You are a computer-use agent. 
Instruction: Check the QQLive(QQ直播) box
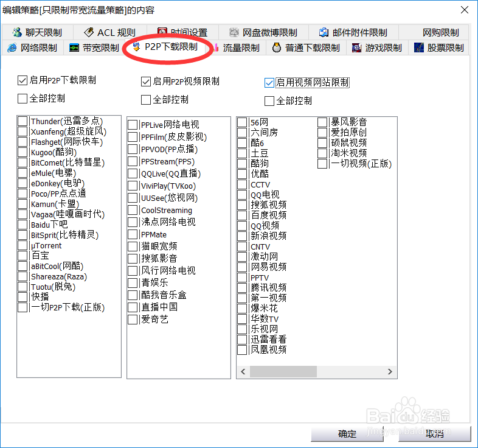[133, 173]
